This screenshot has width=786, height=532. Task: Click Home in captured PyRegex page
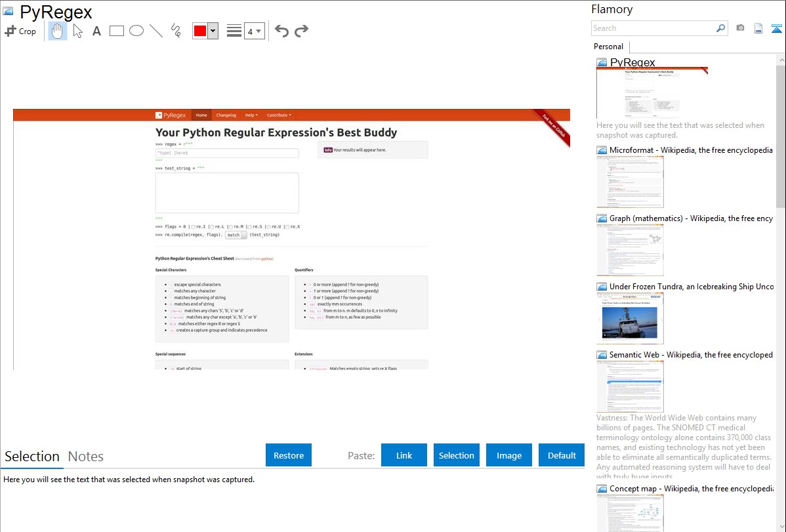point(201,115)
